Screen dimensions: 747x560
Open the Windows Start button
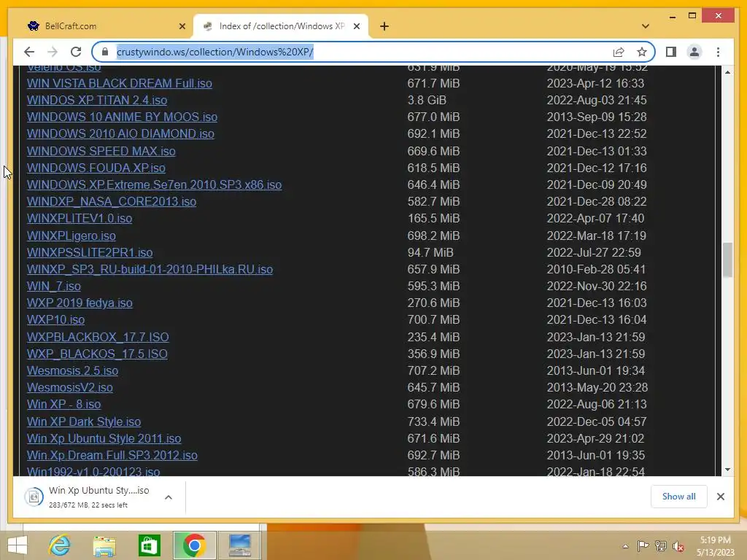(x=18, y=545)
